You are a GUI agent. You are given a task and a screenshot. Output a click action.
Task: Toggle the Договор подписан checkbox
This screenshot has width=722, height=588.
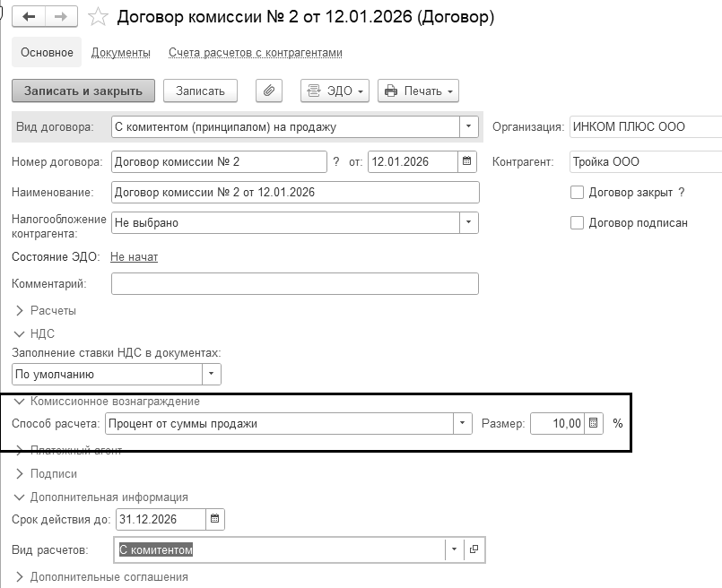coord(577,222)
